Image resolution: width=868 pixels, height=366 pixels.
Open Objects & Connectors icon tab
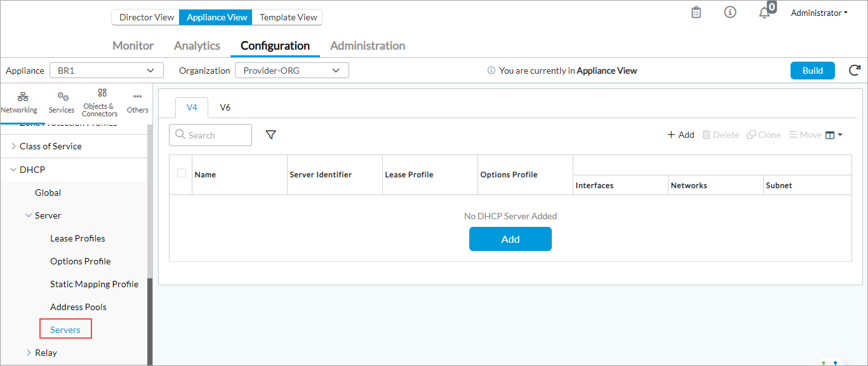(100, 102)
